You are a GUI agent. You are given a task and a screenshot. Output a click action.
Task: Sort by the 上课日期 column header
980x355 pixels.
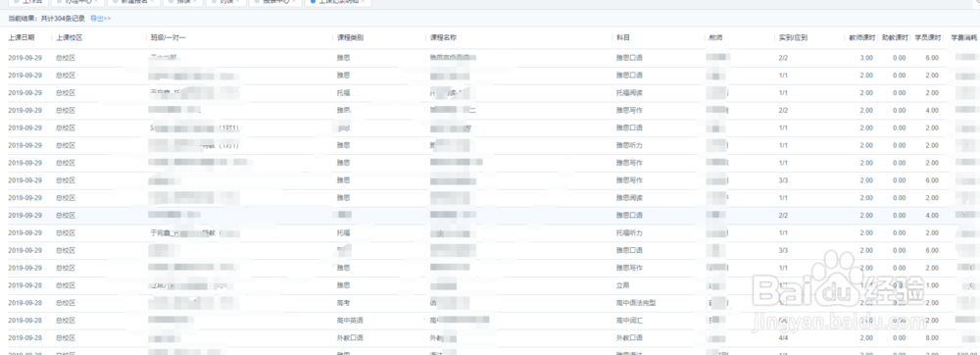[x=22, y=38]
